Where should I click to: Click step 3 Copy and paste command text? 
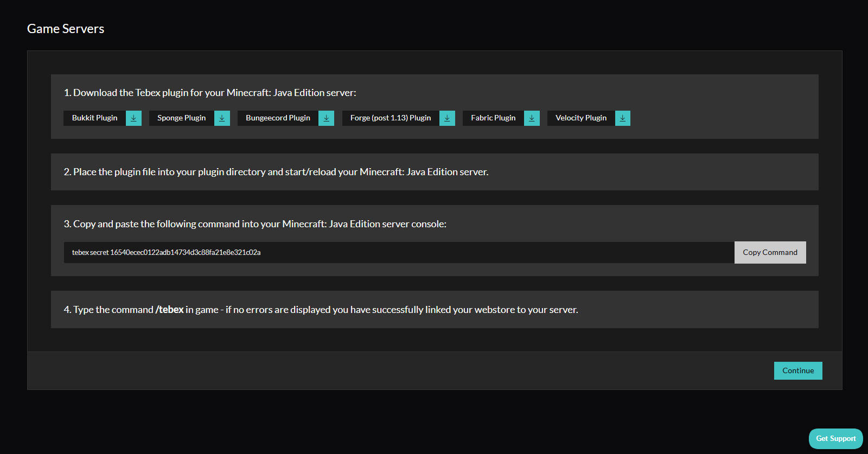coord(255,224)
